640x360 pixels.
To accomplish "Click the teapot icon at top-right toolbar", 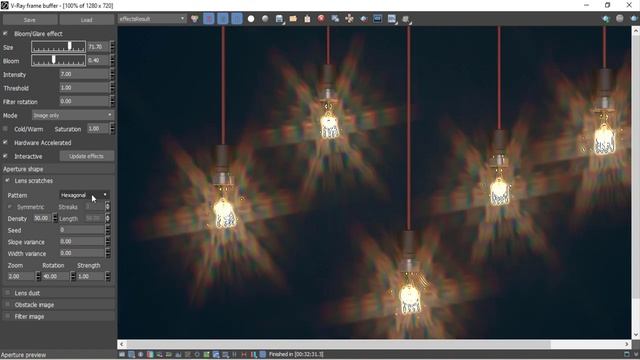I will [606, 19].
